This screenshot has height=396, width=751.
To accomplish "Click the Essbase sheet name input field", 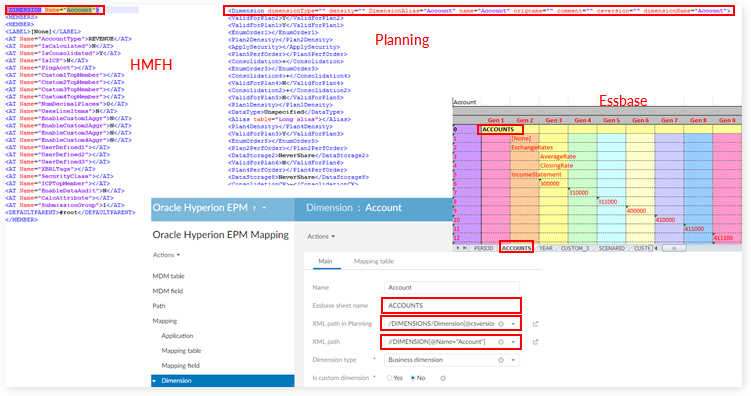I will (x=452, y=305).
